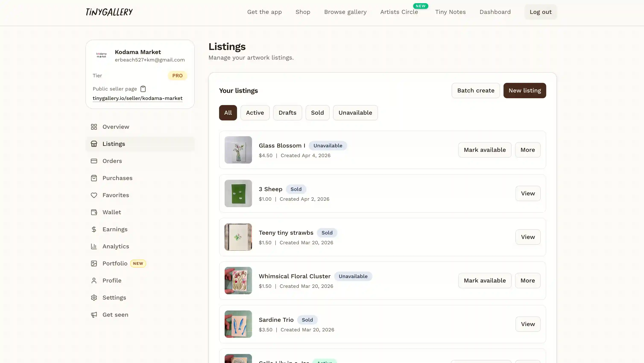Image resolution: width=644 pixels, height=363 pixels.
Task: Click the Favorites heart icon
Action: pyautogui.click(x=94, y=195)
